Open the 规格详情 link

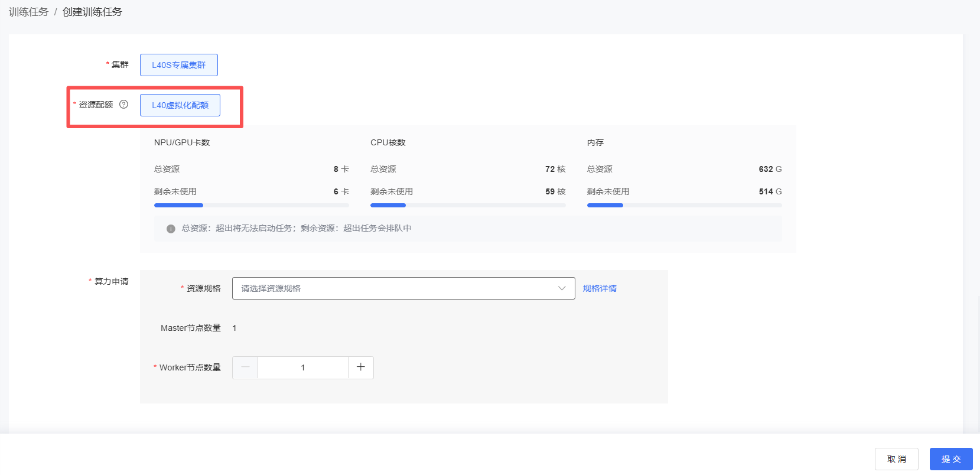coord(599,288)
